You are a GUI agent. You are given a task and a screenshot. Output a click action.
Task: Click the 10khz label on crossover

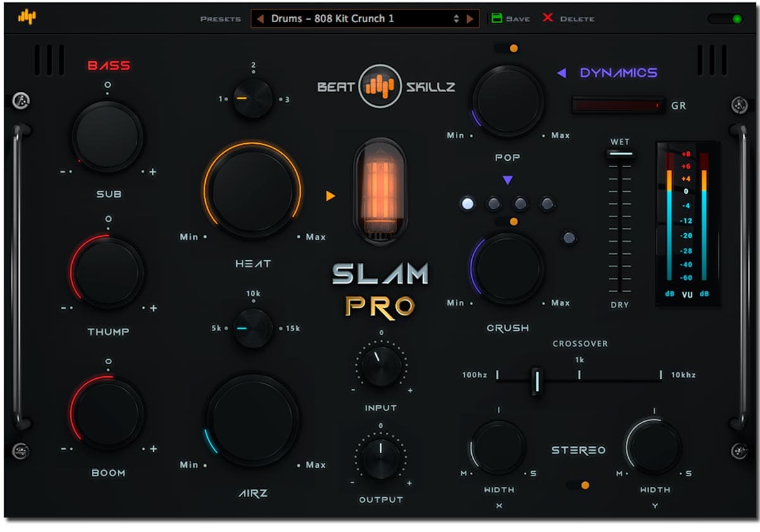[x=683, y=376]
